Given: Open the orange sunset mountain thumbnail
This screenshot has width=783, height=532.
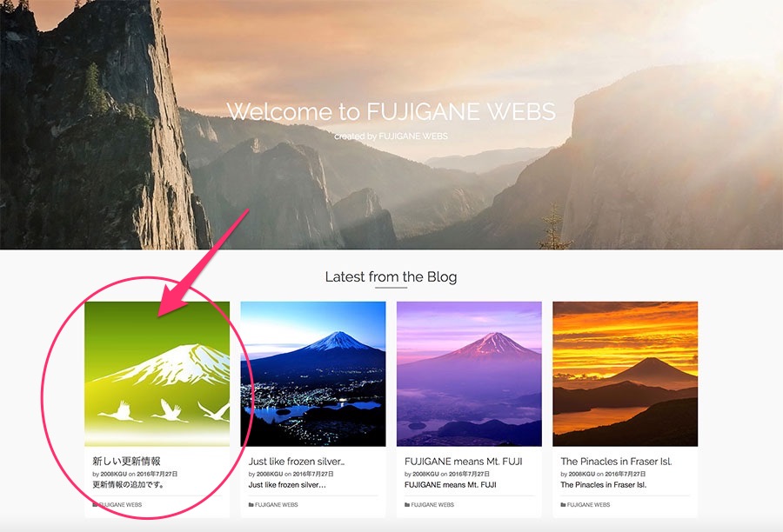Looking at the screenshot, I should [x=626, y=374].
